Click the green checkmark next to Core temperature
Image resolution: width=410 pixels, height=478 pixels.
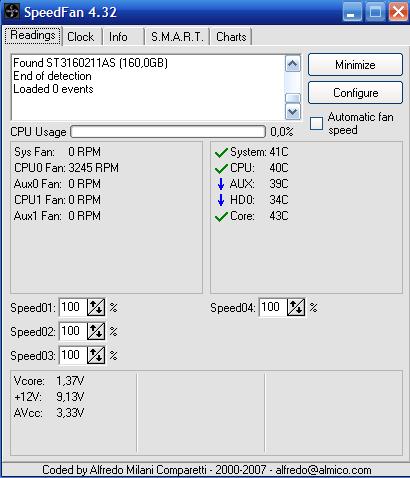pyautogui.click(x=221, y=217)
